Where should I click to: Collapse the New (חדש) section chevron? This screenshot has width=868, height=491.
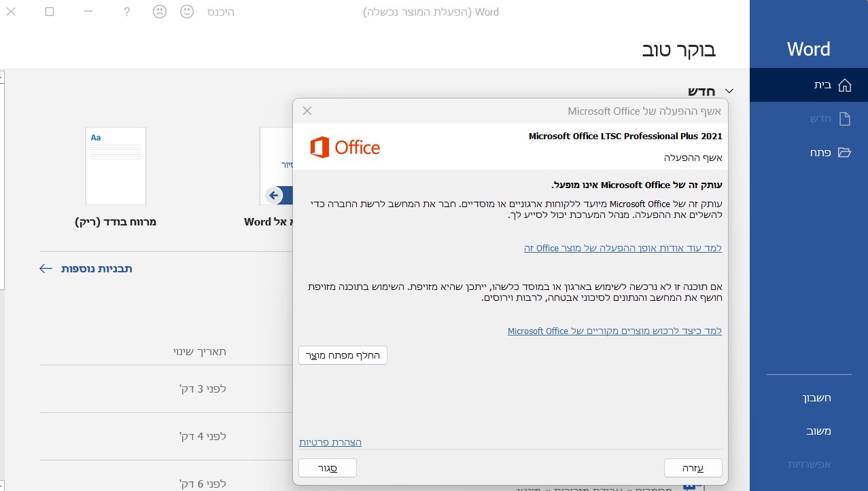(729, 91)
